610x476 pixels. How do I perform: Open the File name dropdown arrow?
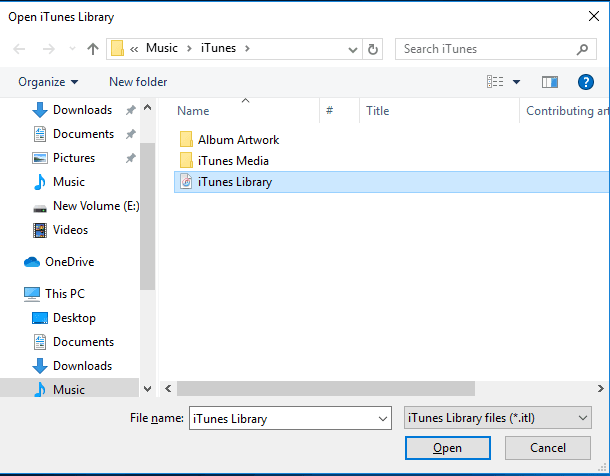(383, 419)
